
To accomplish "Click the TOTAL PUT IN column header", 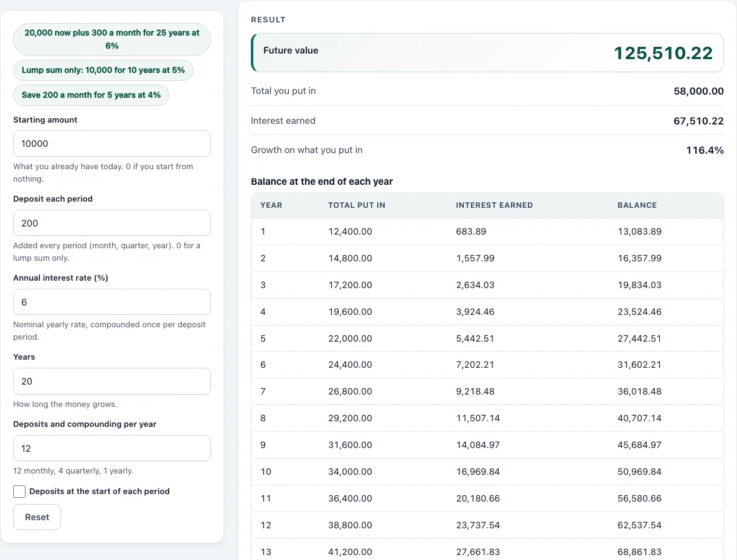I will (x=357, y=205).
